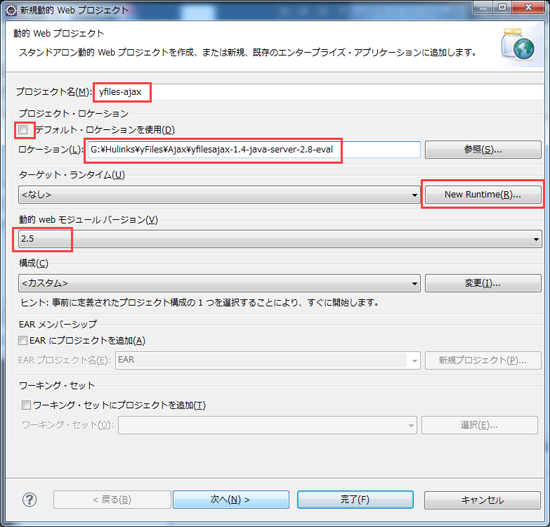Click the web project jar globe icon
This screenshot has height=527, width=550.
pyautogui.click(x=518, y=45)
